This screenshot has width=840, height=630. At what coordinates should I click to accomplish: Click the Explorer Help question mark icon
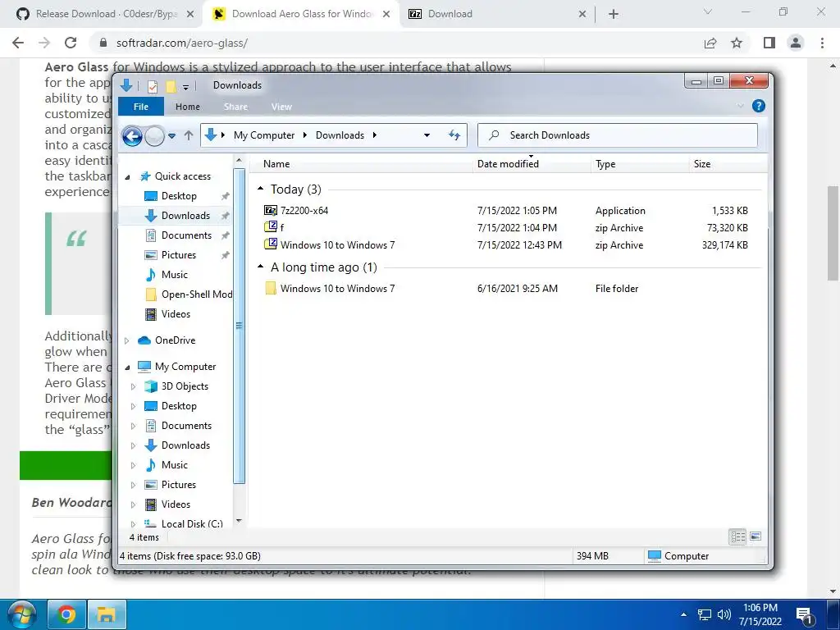[x=759, y=106]
